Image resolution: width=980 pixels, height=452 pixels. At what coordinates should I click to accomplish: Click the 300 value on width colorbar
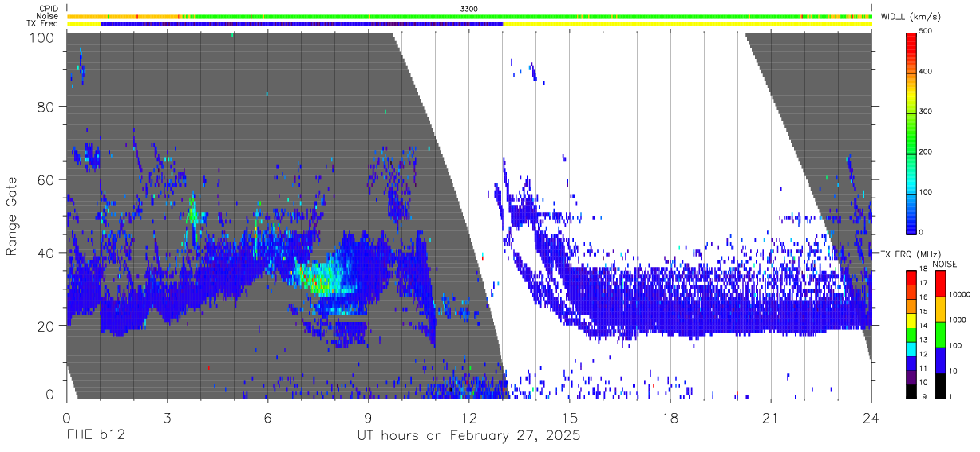[x=926, y=112]
